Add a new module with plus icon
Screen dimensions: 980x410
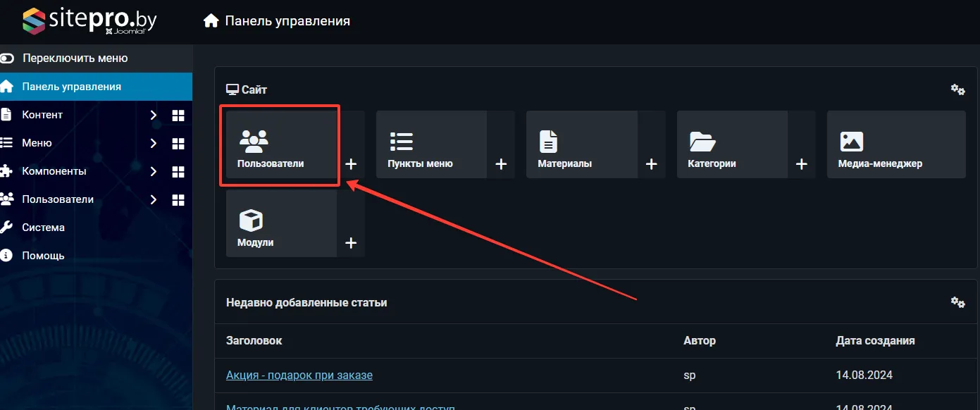pyautogui.click(x=351, y=243)
